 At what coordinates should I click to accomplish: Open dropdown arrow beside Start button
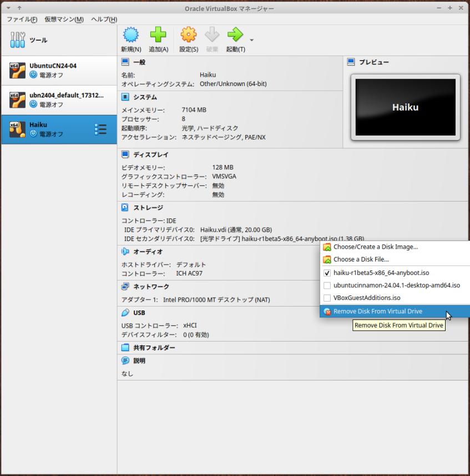pyautogui.click(x=251, y=40)
